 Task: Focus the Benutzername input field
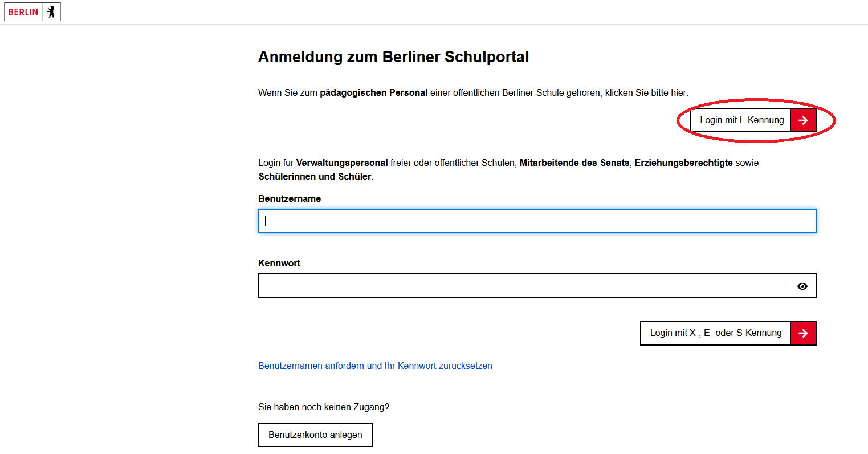point(537,221)
